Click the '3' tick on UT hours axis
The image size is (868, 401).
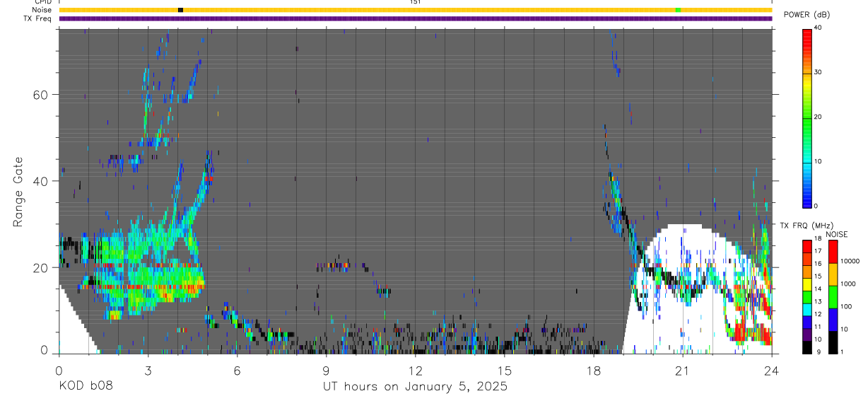[148, 370]
